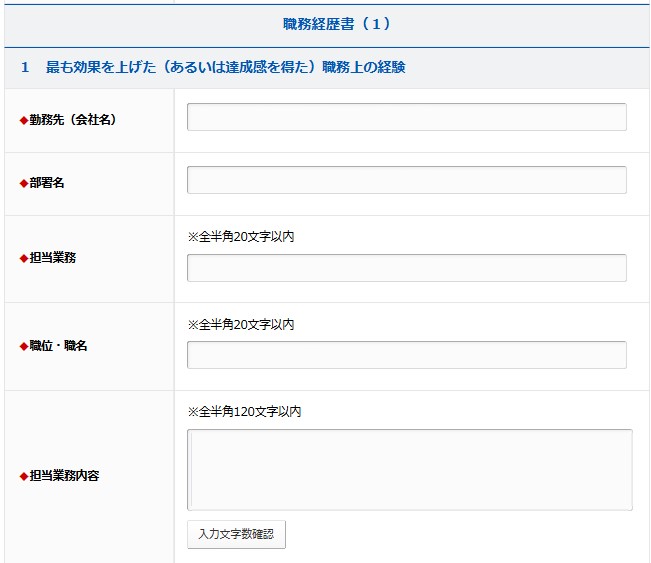Select the 担当業務 single-line input field
The image size is (651, 563).
[x=406, y=268]
